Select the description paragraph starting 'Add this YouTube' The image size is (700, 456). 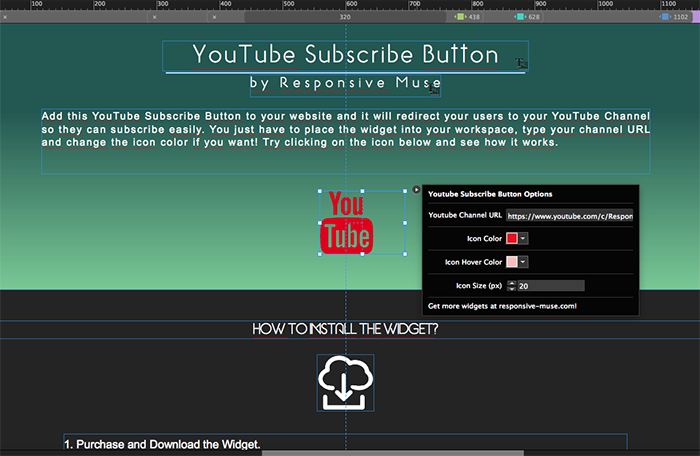click(346, 141)
